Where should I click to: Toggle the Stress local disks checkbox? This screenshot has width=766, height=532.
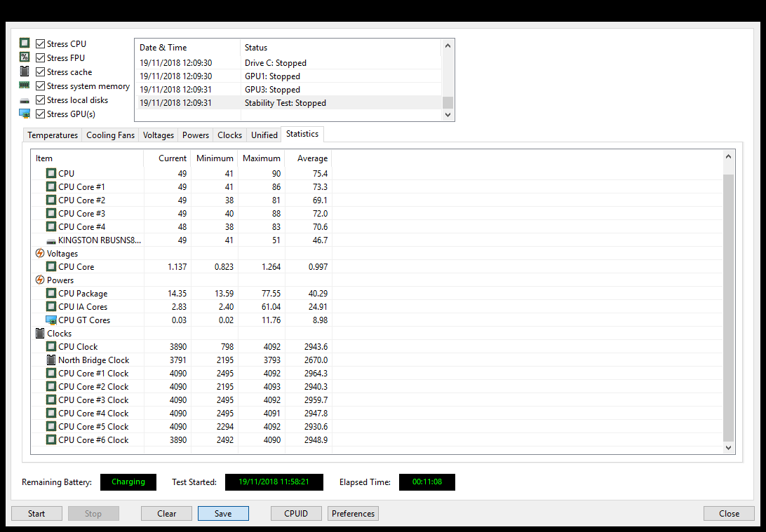click(41, 100)
